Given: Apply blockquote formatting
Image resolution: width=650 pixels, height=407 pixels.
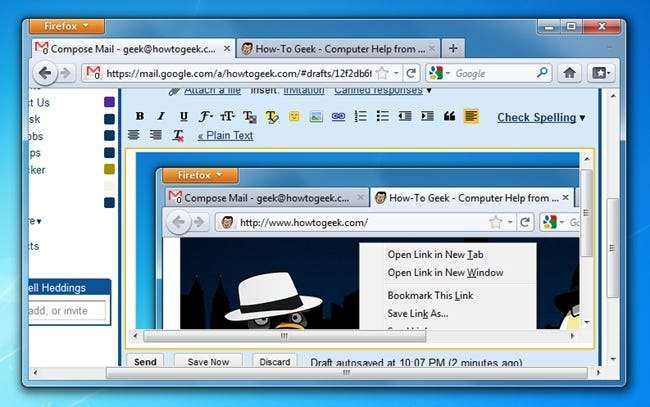Looking at the screenshot, I should click(449, 116).
